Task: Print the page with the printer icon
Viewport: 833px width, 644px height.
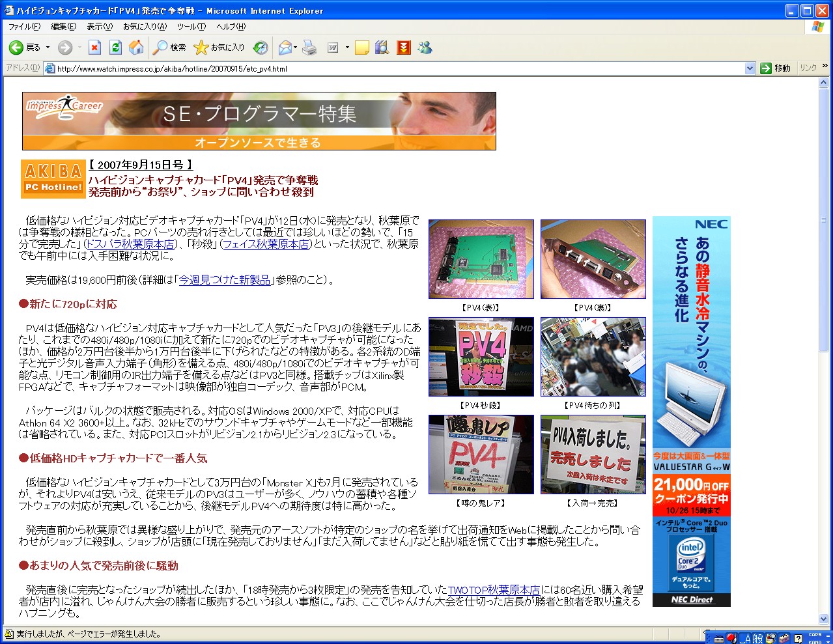Action: [x=310, y=48]
